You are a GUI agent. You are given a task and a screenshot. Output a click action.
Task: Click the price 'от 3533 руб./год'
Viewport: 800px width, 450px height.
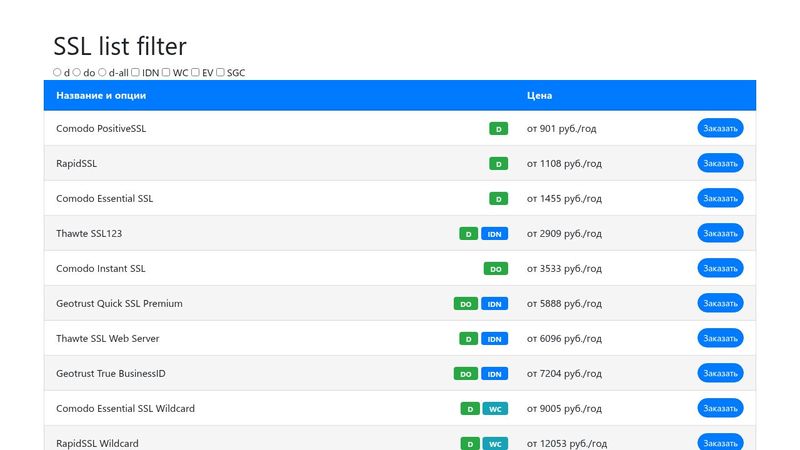tap(564, 268)
